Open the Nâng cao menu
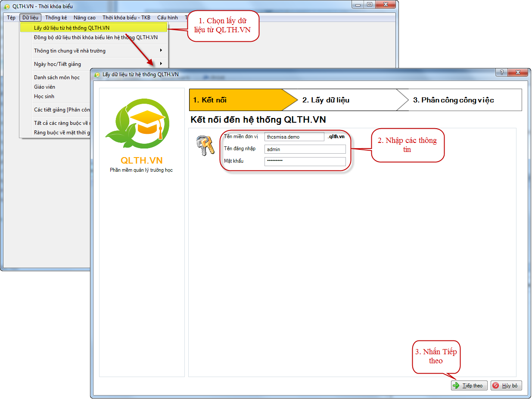Screen dimensions: 532x399 pyautogui.click(x=84, y=18)
